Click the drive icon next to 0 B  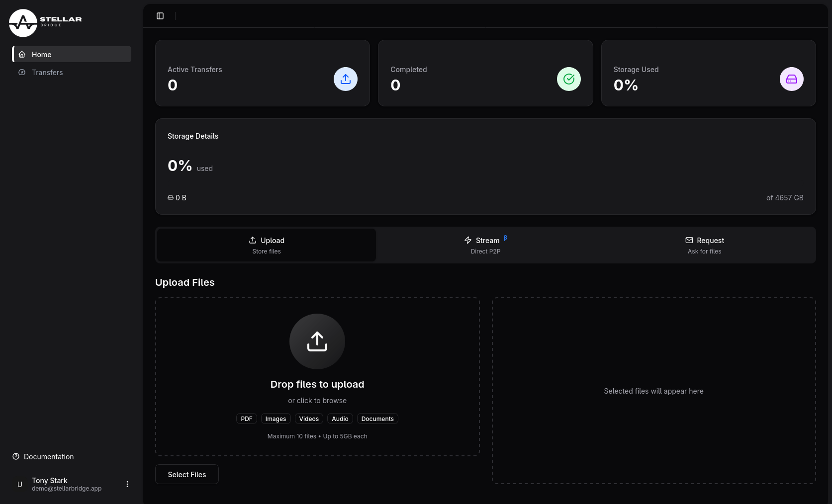click(171, 197)
